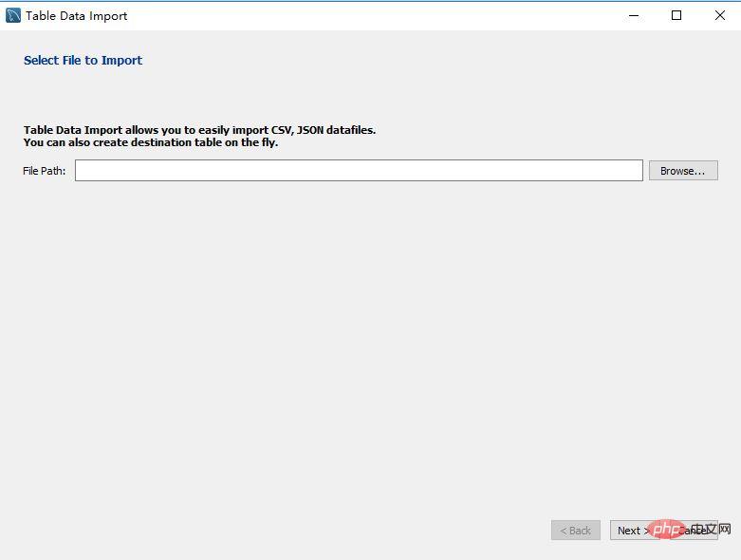Click the "Select File to Import" heading
This screenshot has height=560, width=741.
(83, 61)
